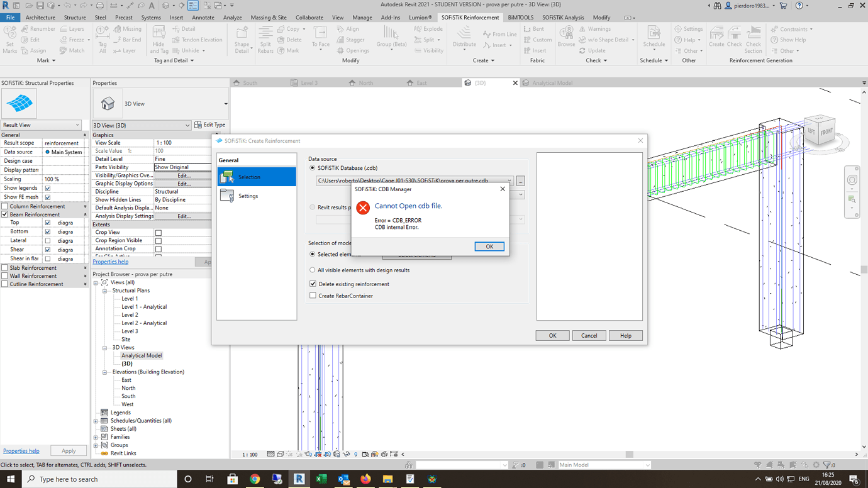Click Edit Type in the Properties palette
Screen dimensions: 868x488
[211, 125]
